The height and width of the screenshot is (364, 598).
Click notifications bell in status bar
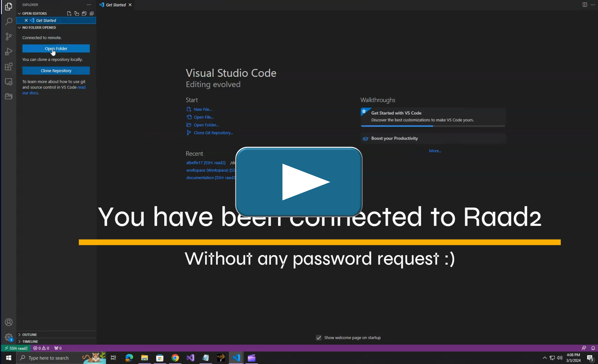tap(593, 348)
